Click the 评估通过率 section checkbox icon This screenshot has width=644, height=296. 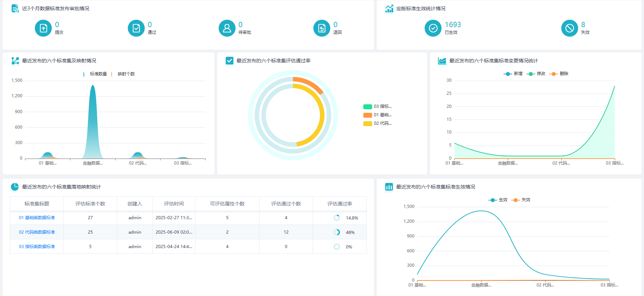230,61
